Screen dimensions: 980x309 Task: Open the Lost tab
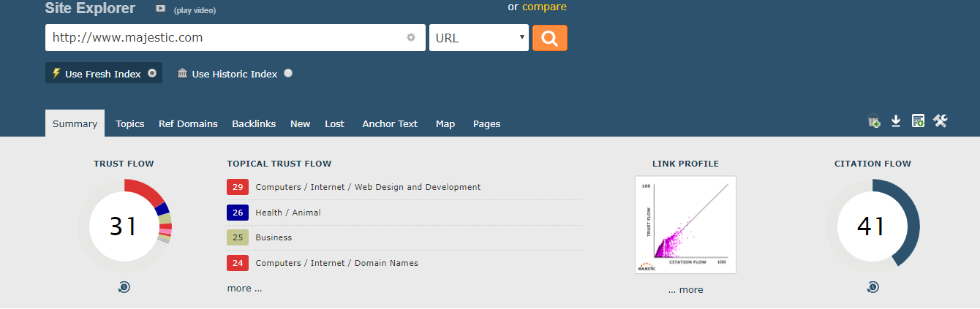(335, 123)
